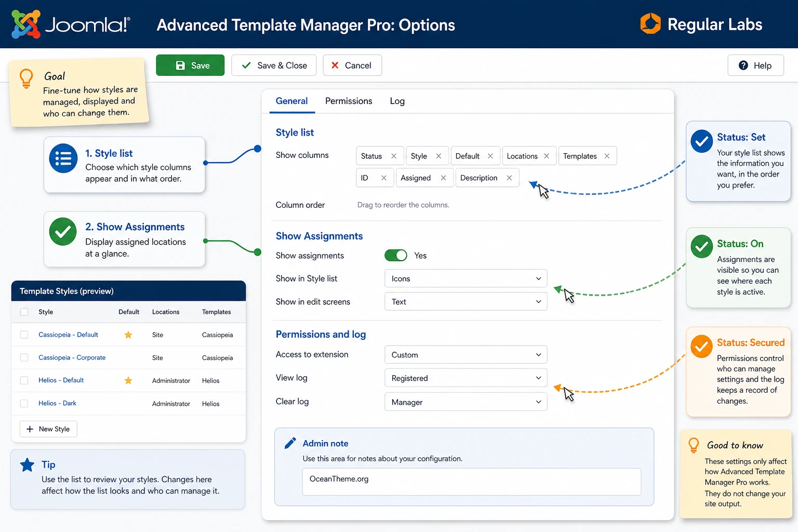Click the star on Cassiopeia - Default row
Viewport: 798px width, 532px height.
(128, 335)
